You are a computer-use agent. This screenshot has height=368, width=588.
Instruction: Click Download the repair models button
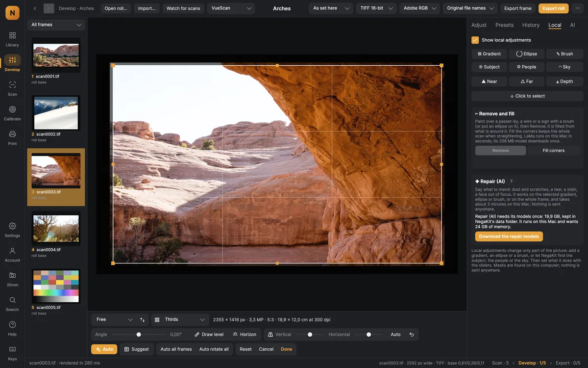[509, 237]
